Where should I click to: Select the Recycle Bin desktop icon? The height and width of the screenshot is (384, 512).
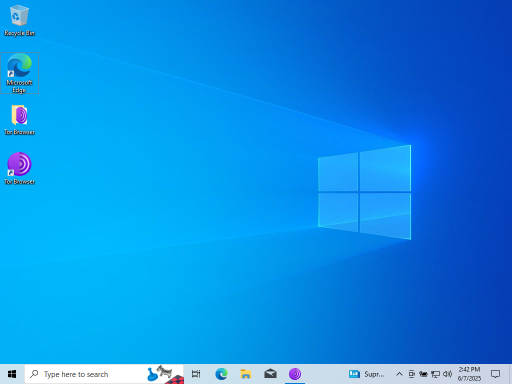tap(19, 21)
